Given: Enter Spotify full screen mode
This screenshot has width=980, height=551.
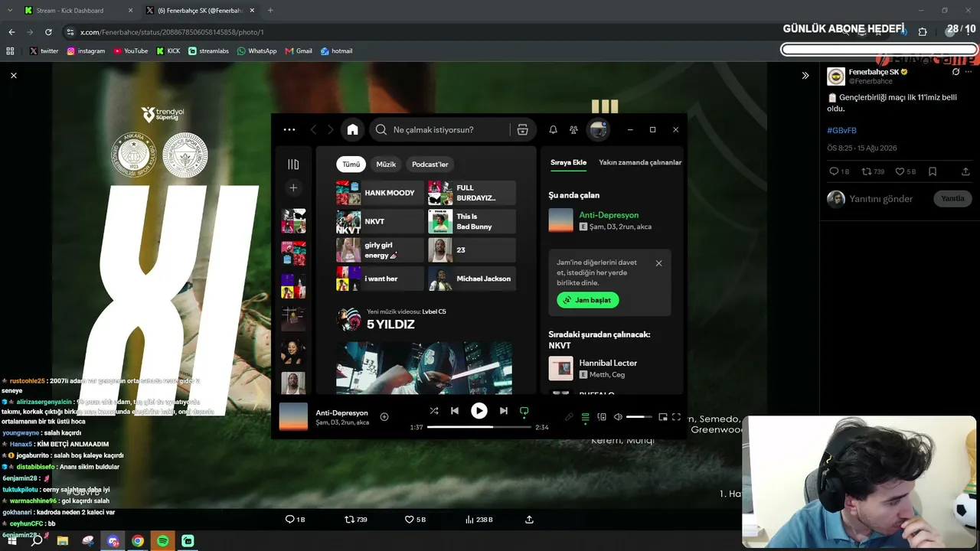Looking at the screenshot, I should [676, 417].
